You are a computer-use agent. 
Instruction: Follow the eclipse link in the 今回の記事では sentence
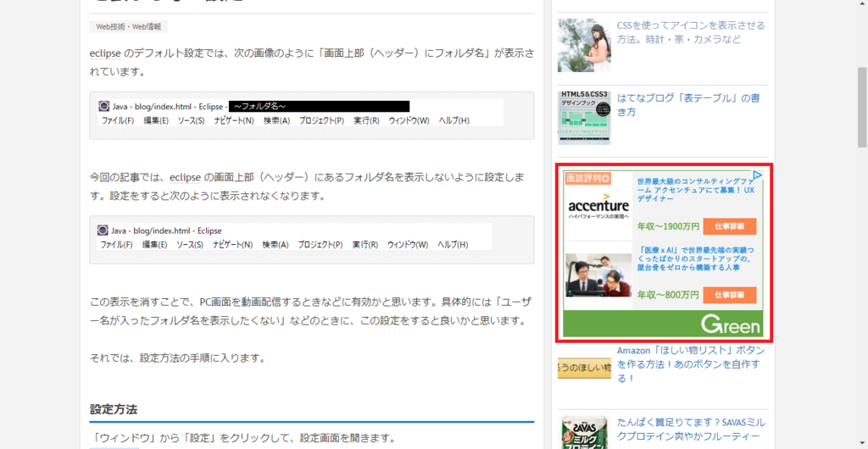pyautogui.click(x=186, y=178)
